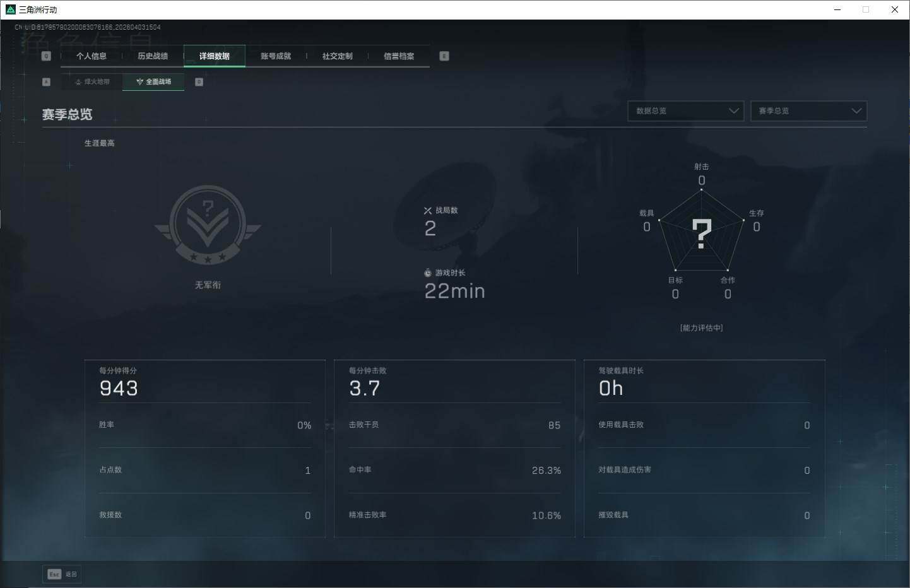Switch to the 历史战绩 tab
Image resolution: width=910 pixels, height=588 pixels.
click(x=153, y=56)
